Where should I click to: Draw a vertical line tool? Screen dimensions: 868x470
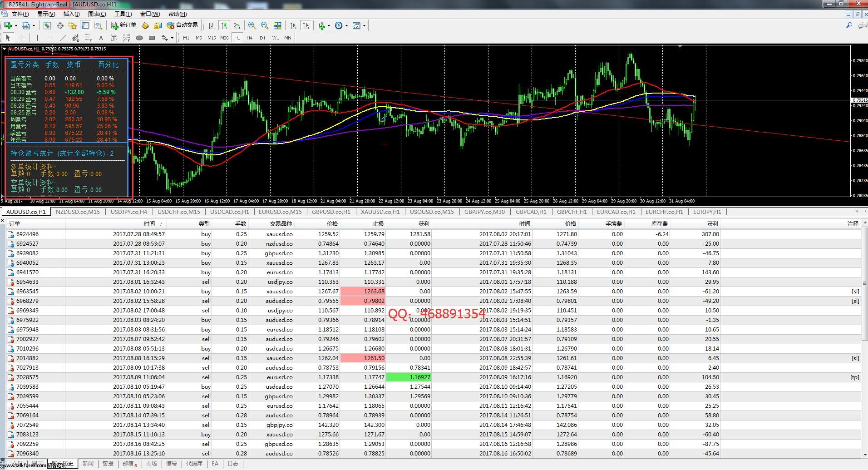pyautogui.click(x=37, y=38)
